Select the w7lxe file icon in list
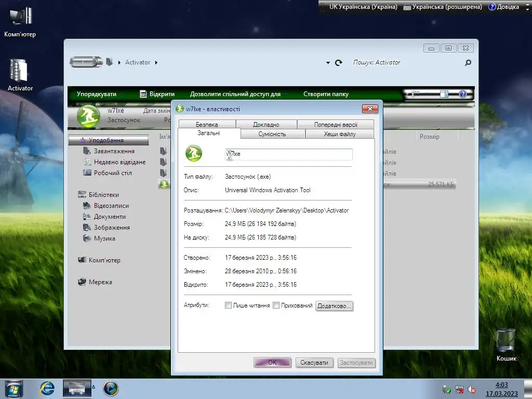The image size is (532, 399). pyautogui.click(x=164, y=184)
